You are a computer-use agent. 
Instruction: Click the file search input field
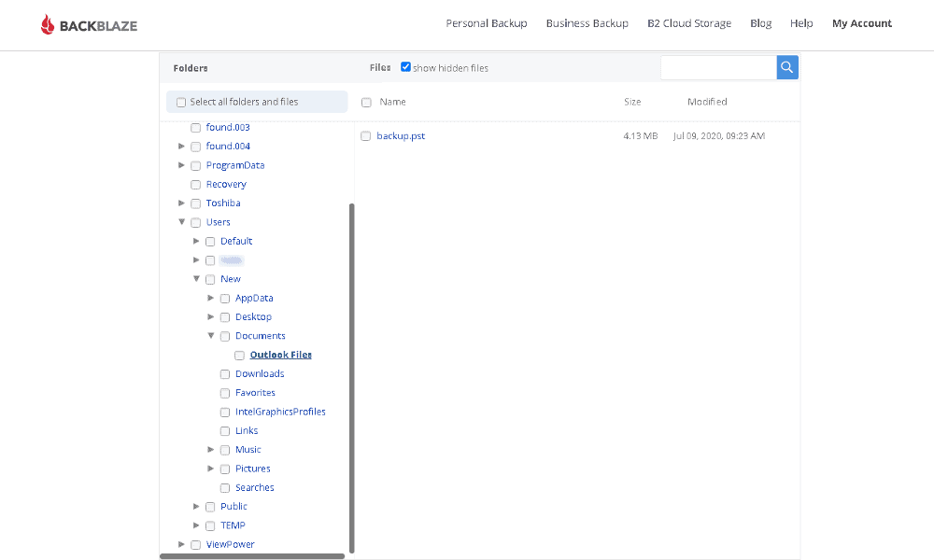(x=718, y=67)
